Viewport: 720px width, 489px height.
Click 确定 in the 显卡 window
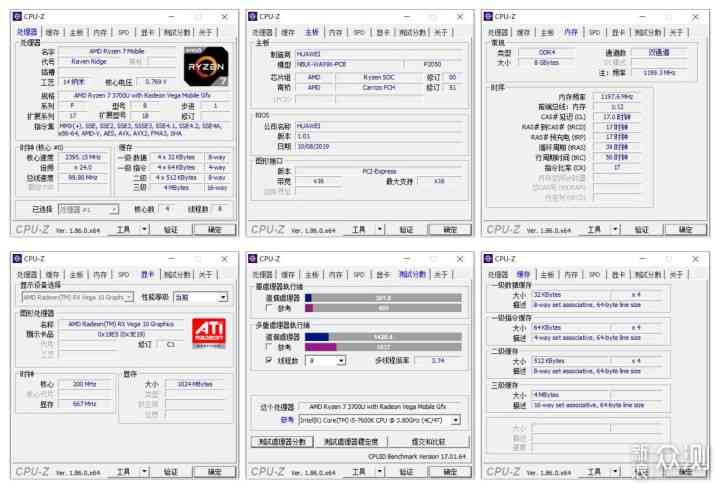(214, 472)
